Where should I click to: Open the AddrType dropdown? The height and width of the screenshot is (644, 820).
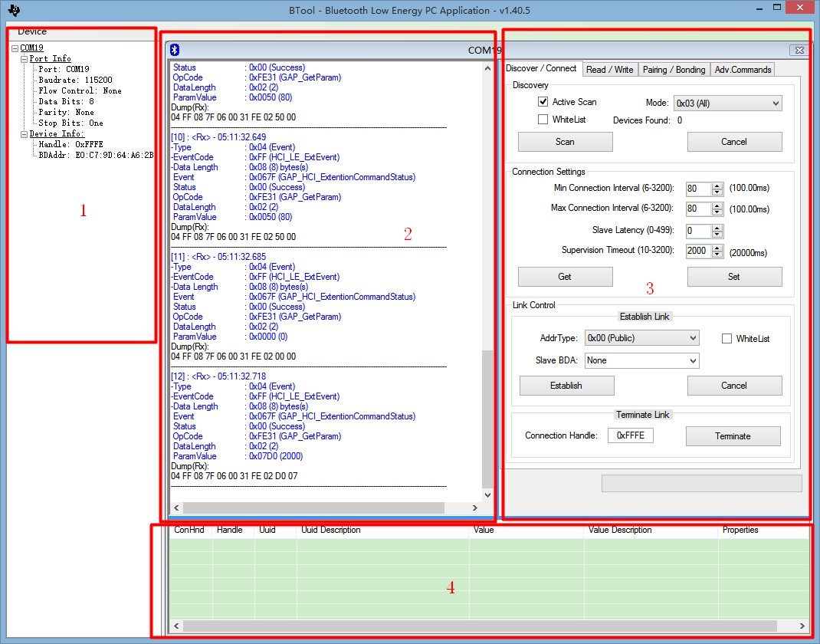tap(641, 338)
